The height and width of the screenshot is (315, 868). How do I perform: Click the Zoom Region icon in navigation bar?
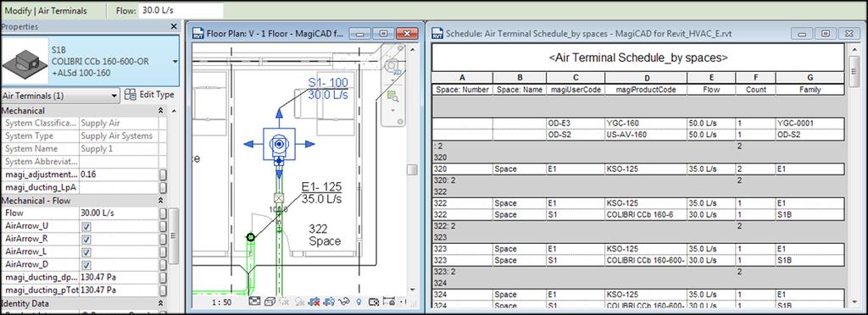(393, 97)
